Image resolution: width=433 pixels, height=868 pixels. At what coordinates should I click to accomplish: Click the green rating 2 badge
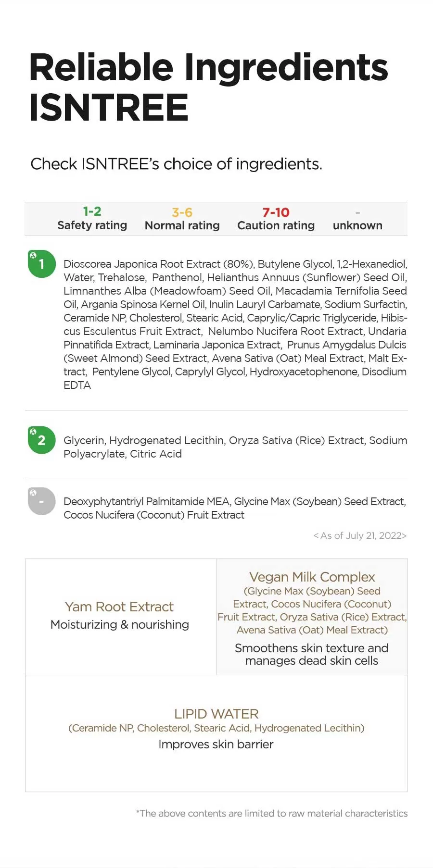coord(42,440)
